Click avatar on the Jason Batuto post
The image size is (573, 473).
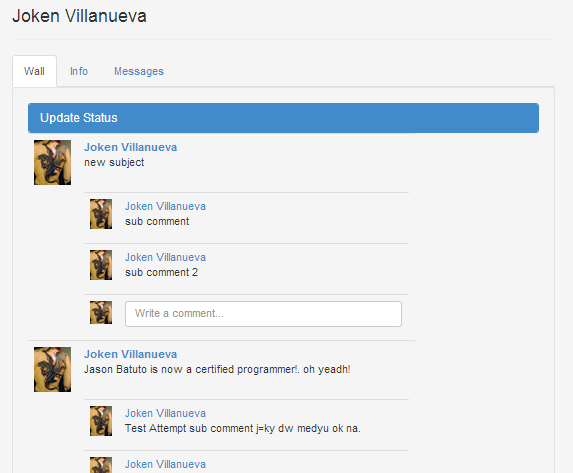point(52,369)
